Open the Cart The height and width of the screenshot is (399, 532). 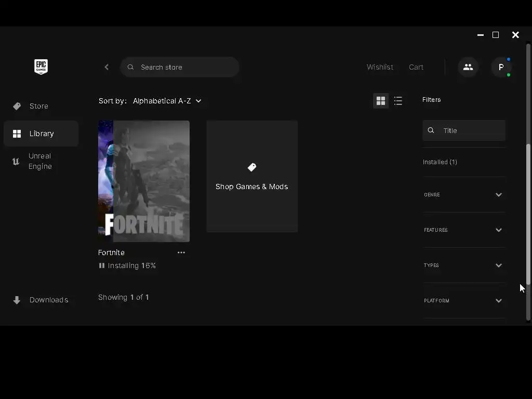coord(416,67)
